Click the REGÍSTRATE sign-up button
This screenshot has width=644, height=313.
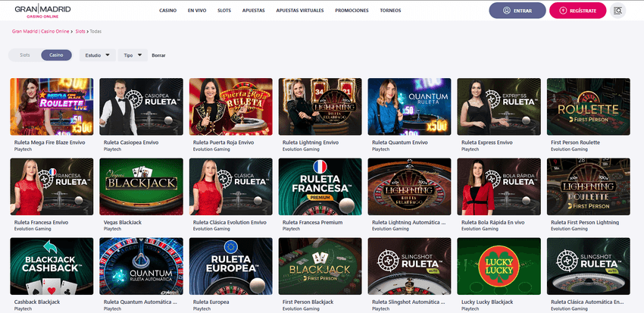577,11
